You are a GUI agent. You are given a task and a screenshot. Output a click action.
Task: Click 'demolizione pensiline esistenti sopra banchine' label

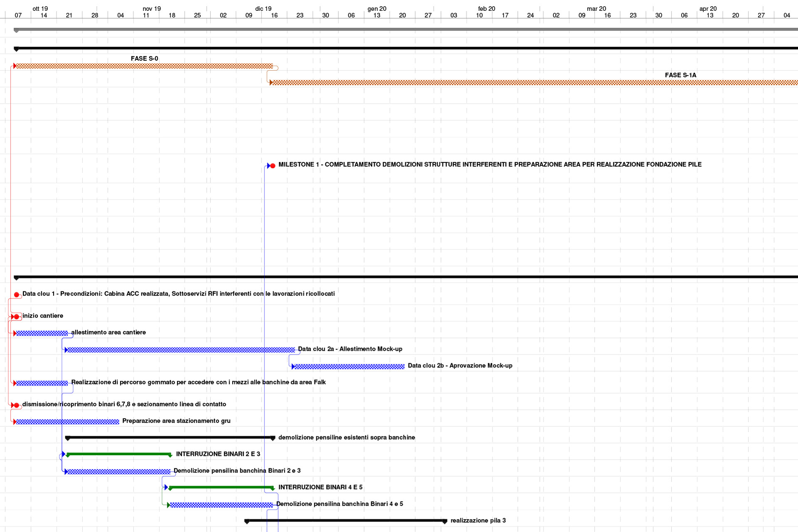(347, 438)
